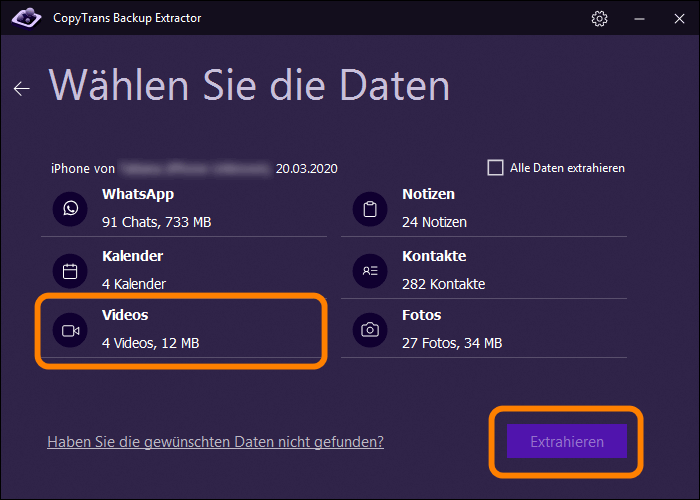This screenshot has height=500, width=700.
Task: Select the Fotos heading
Action: pyautogui.click(x=421, y=315)
